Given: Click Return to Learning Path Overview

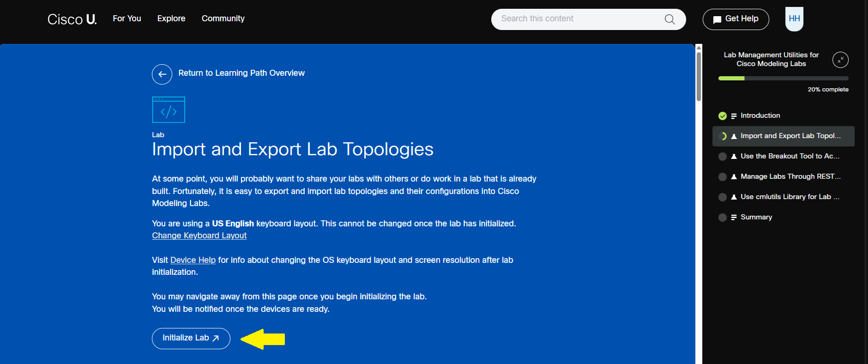Looking at the screenshot, I should click(x=241, y=73).
